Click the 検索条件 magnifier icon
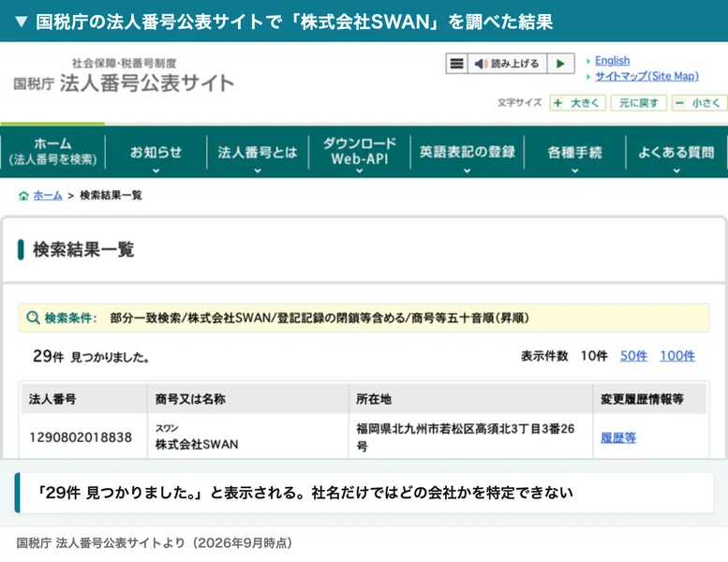Image resolution: width=728 pixels, height=562 pixels. point(33,318)
